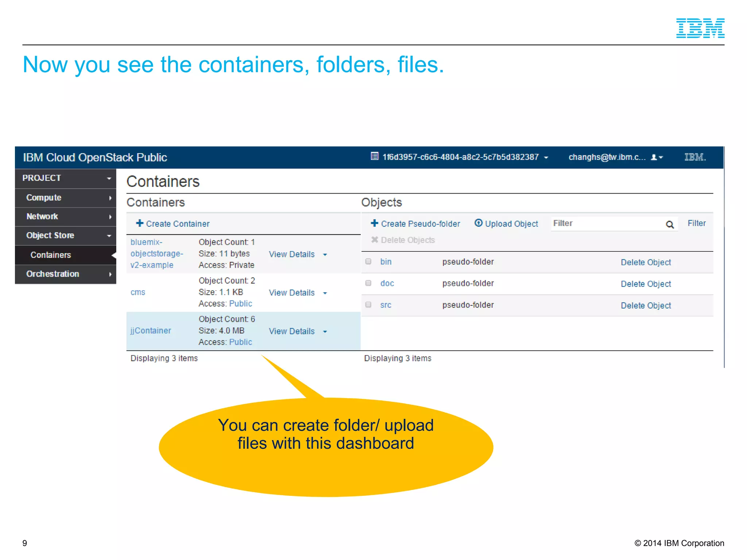Image resolution: width=747 pixels, height=560 pixels.
Task: Click Delete Object for src folder
Action: pyautogui.click(x=646, y=306)
